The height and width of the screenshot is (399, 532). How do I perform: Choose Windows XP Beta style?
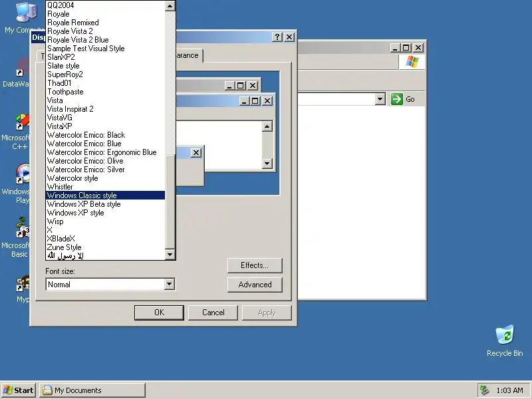pos(105,204)
